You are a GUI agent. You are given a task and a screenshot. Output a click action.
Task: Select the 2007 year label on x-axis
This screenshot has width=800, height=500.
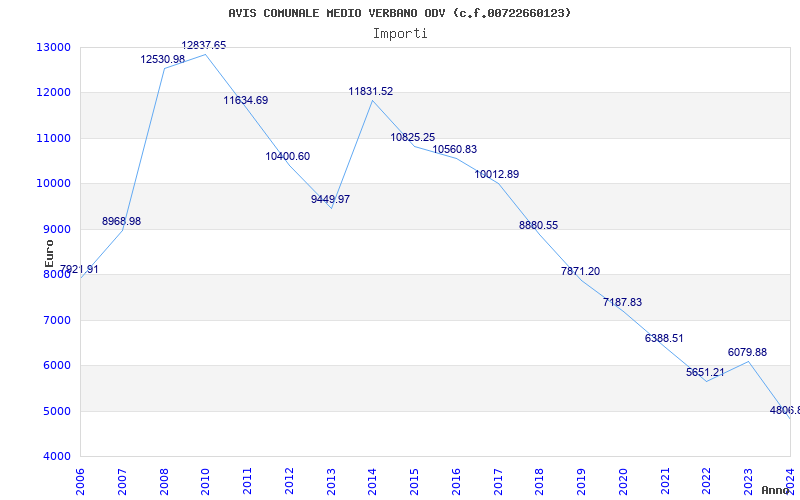point(122,481)
